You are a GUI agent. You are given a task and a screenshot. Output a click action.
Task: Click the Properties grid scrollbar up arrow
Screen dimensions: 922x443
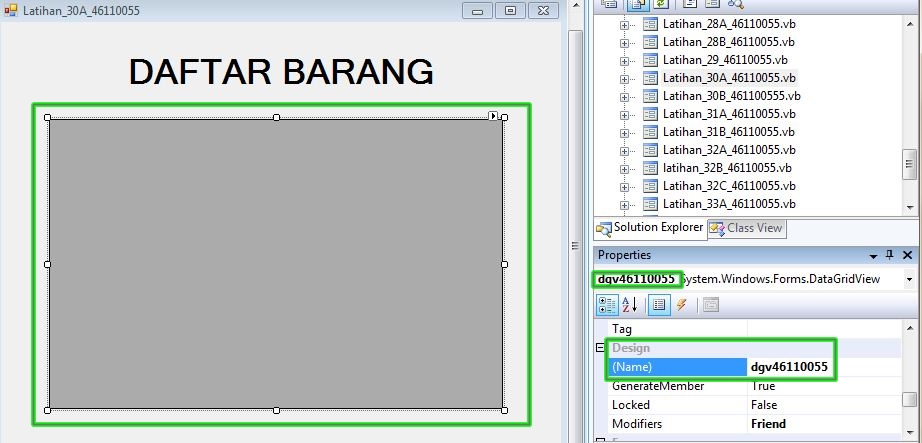point(910,328)
